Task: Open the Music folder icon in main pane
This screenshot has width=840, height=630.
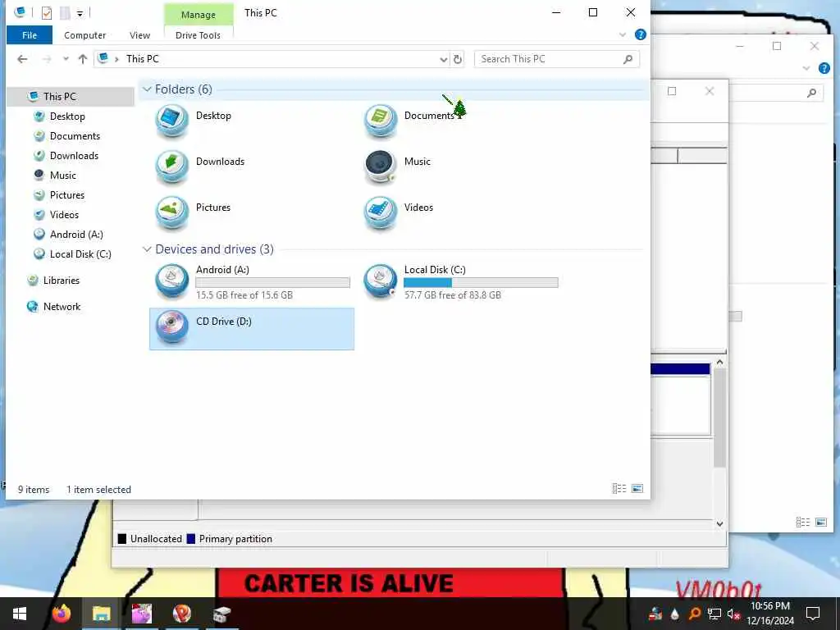Action: pos(381,167)
